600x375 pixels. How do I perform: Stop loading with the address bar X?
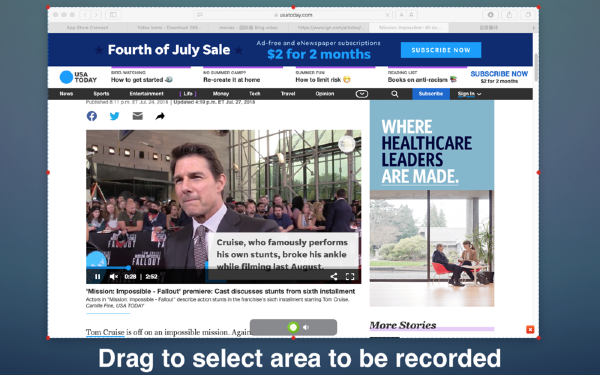point(387,15)
